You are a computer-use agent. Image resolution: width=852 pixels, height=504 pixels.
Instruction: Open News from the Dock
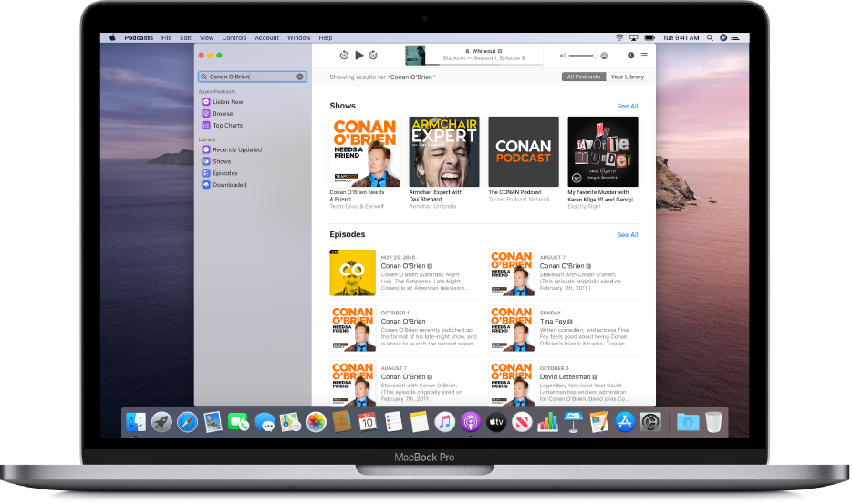522,422
